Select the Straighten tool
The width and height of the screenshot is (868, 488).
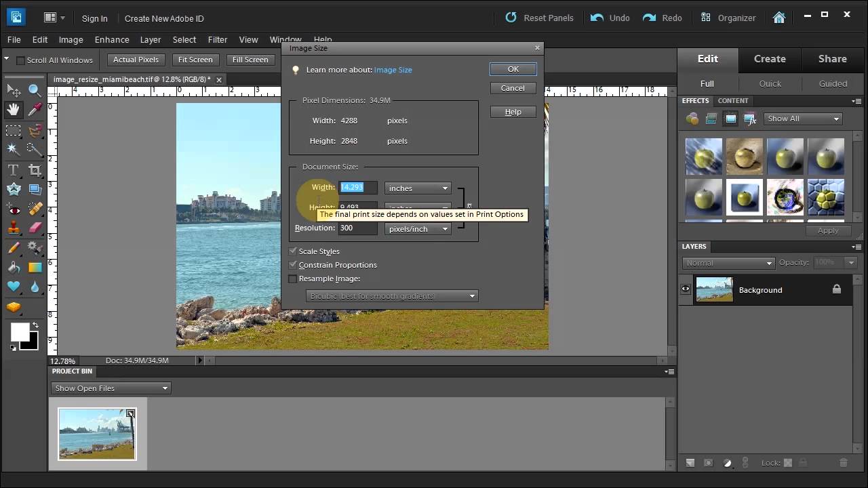pyautogui.click(x=35, y=189)
